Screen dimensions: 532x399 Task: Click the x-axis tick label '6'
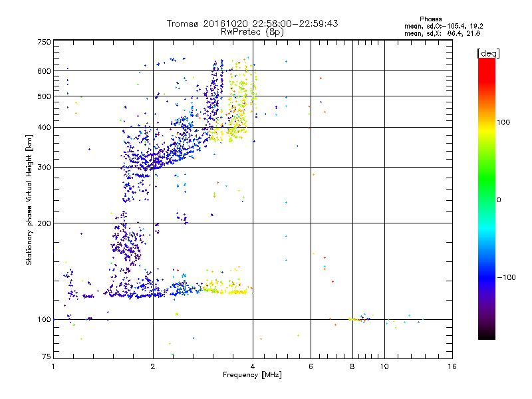tap(311, 366)
